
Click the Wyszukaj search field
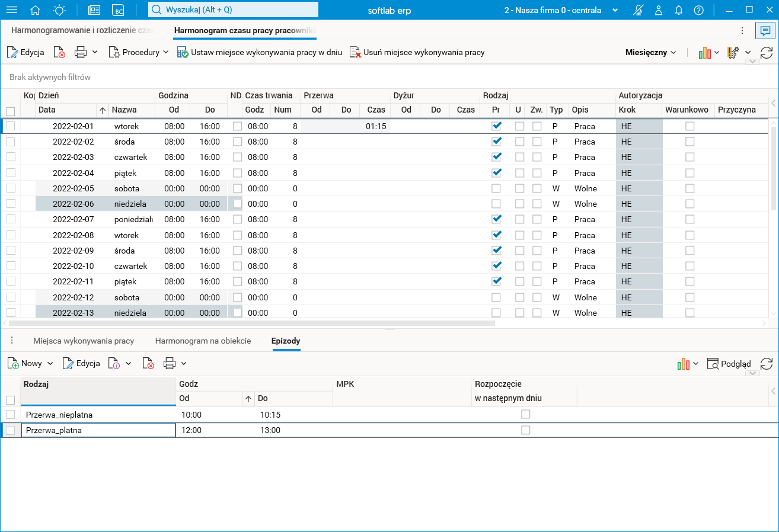click(232, 10)
